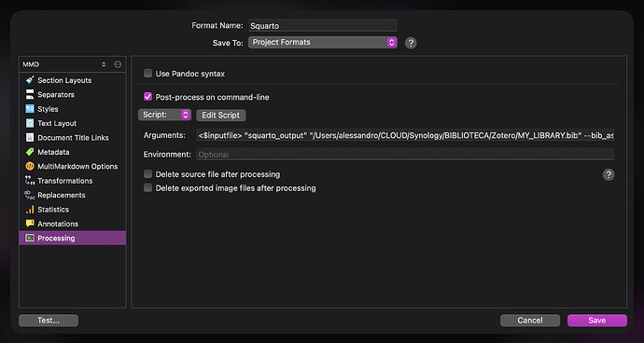Click the Edit Script button

point(220,115)
